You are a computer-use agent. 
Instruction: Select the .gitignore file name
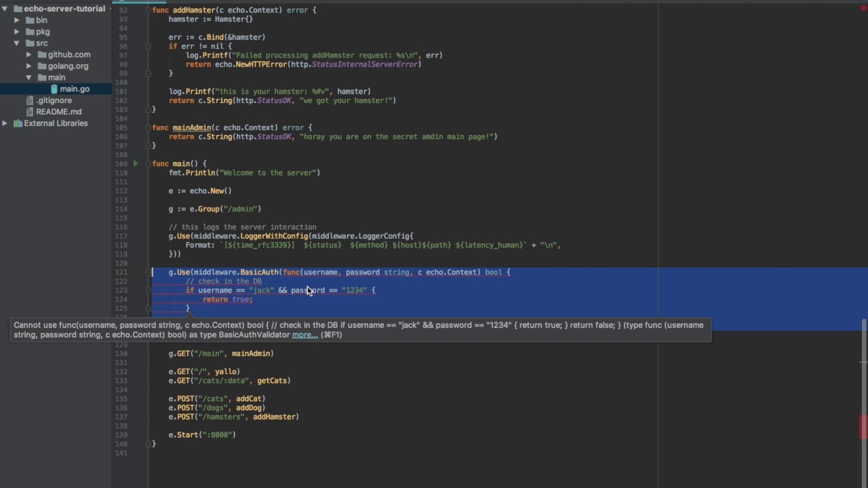pos(54,100)
